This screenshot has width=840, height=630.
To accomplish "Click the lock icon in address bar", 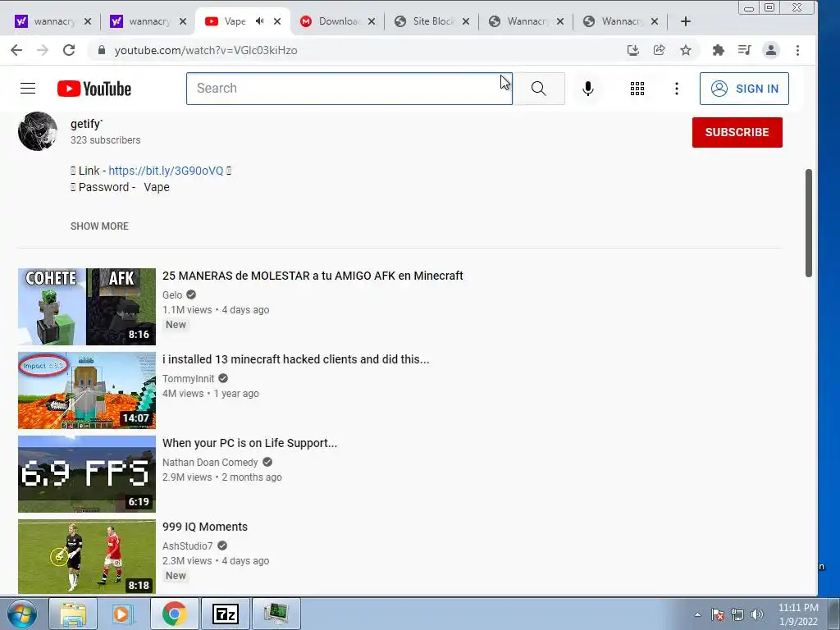I will pos(101,50).
